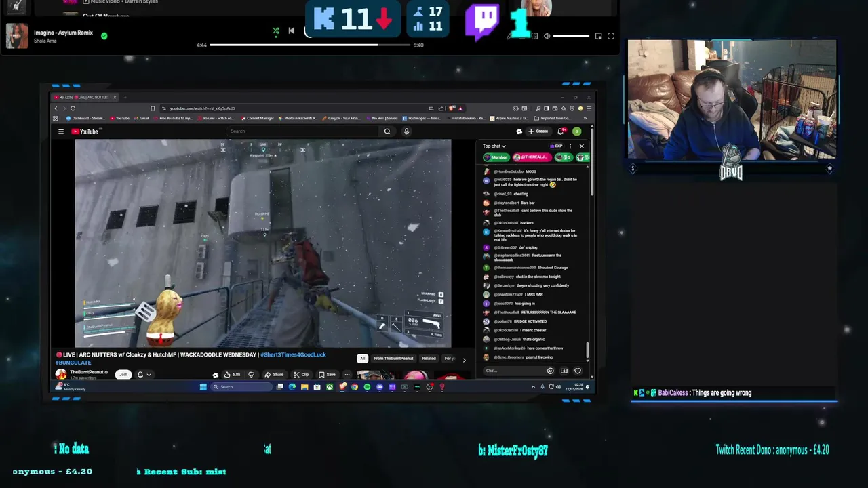Viewport: 868px width, 488px height.
Task: Reload the page in the browser
Action: [x=73, y=108]
